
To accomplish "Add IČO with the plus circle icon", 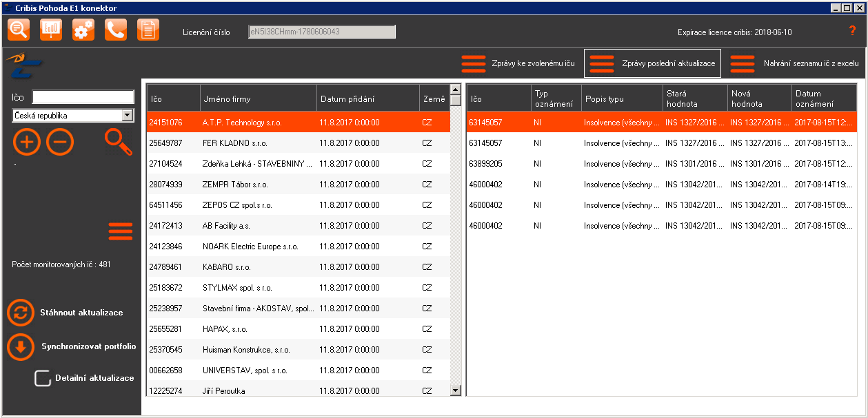I will [x=27, y=142].
